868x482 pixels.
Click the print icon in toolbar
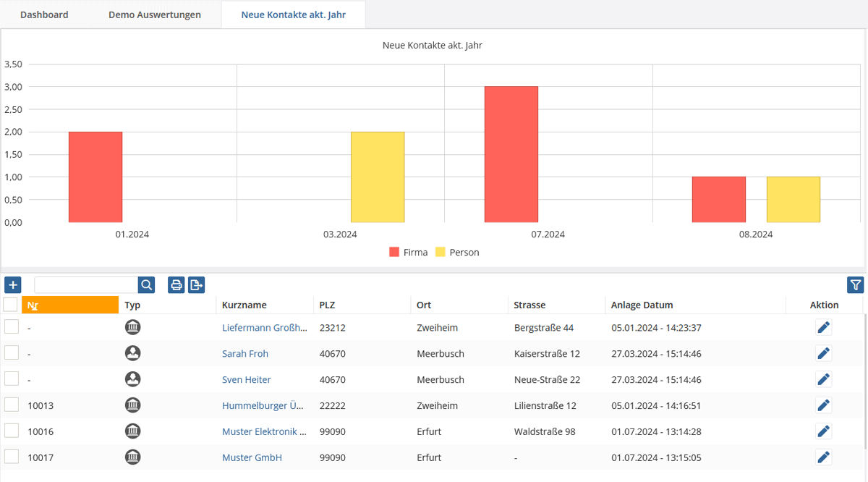tap(176, 284)
